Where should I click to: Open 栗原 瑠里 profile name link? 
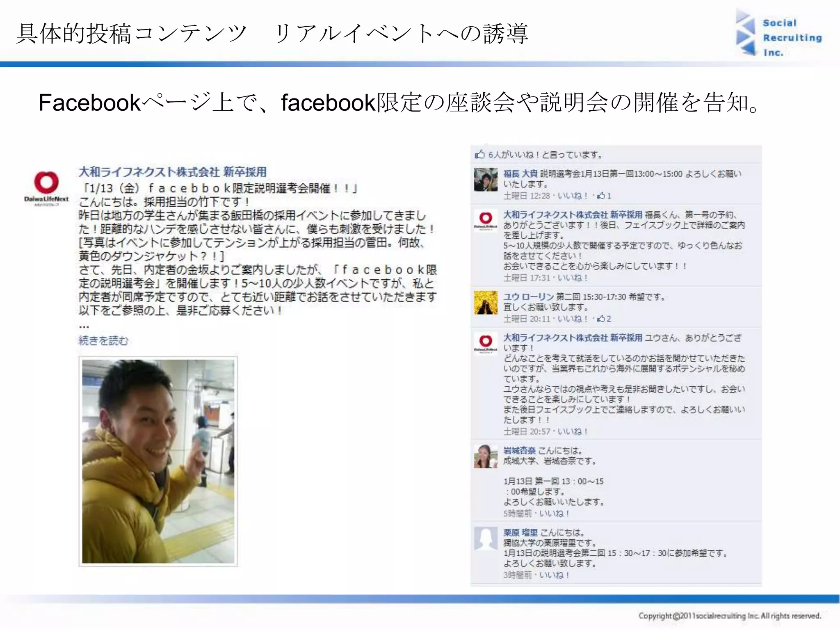click(x=520, y=532)
